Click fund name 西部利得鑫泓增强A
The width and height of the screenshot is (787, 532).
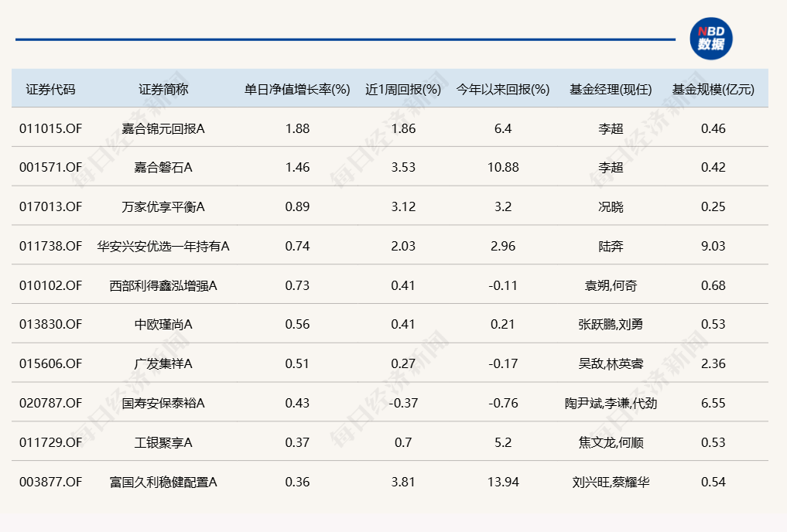pyautogui.click(x=163, y=285)
